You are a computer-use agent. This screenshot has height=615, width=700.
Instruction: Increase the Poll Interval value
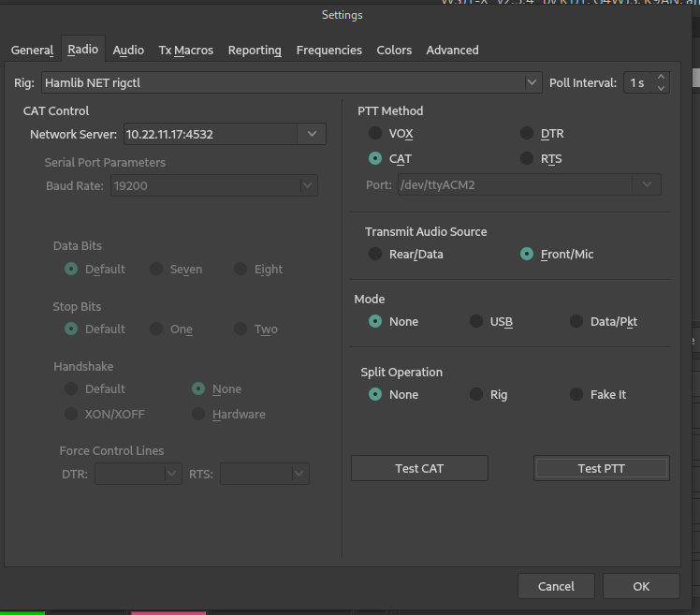coord(661,78)
